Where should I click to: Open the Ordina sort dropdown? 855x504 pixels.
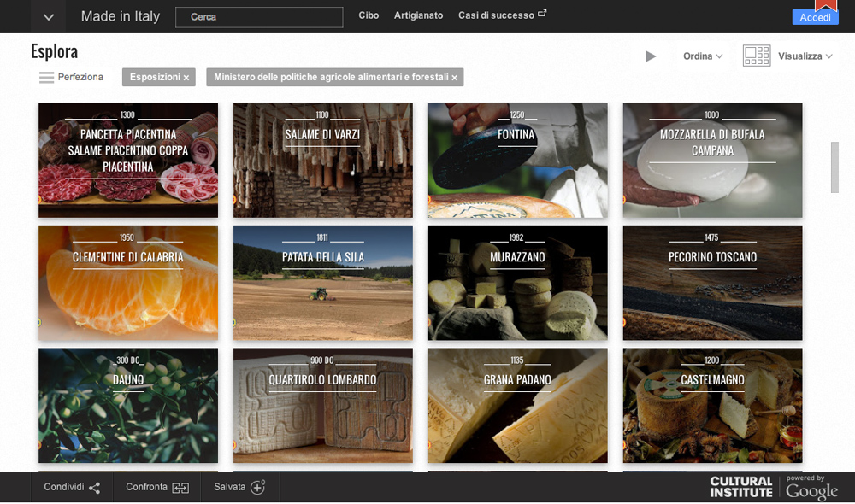(x=703, y=56)
